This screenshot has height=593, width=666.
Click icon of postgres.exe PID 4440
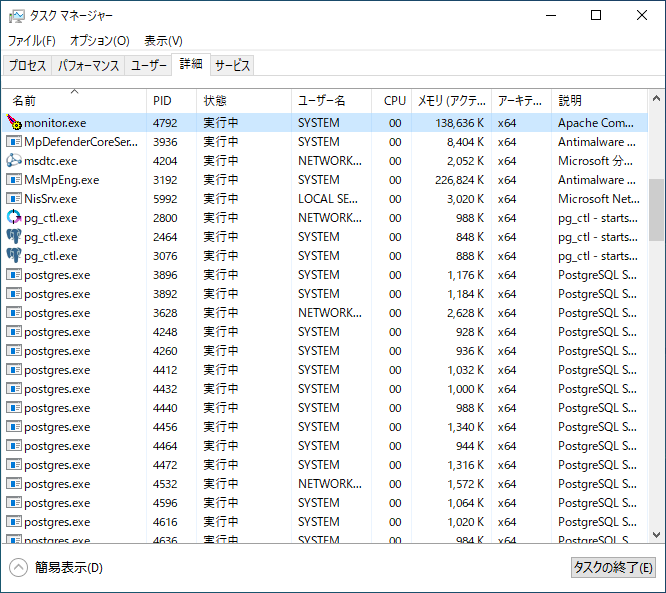tap(14, 407)
